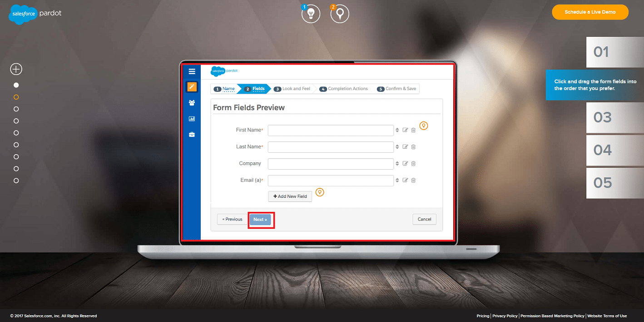Go to the Confirm & Save step

pyautogui.click(x=396, y=89)
